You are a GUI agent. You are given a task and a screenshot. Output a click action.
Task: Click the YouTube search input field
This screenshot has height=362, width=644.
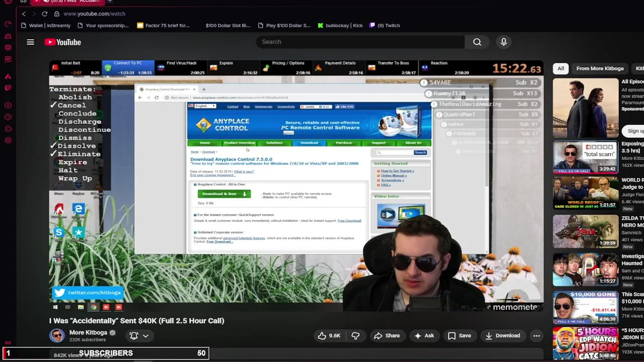(x=360, y=42)
